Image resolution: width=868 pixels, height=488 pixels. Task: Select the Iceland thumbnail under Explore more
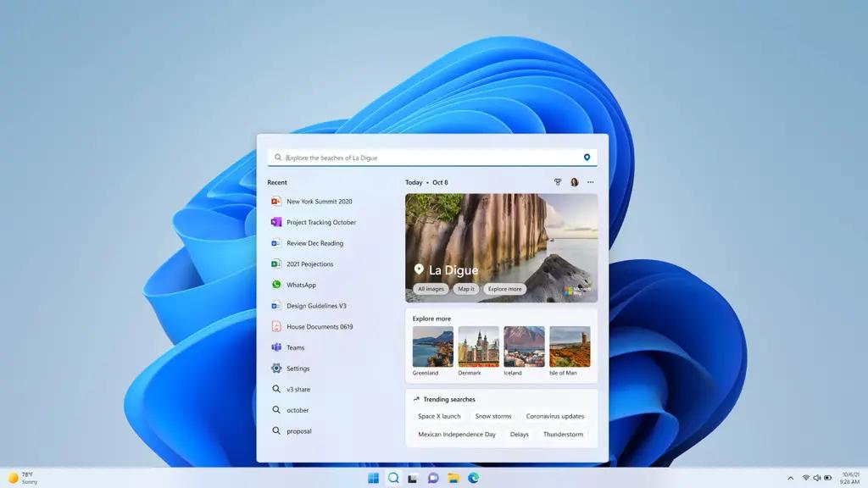tap(522, 345)
